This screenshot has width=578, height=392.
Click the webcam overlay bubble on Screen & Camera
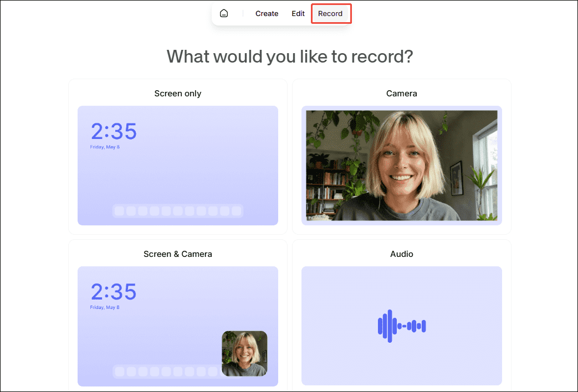pos(244,353)
